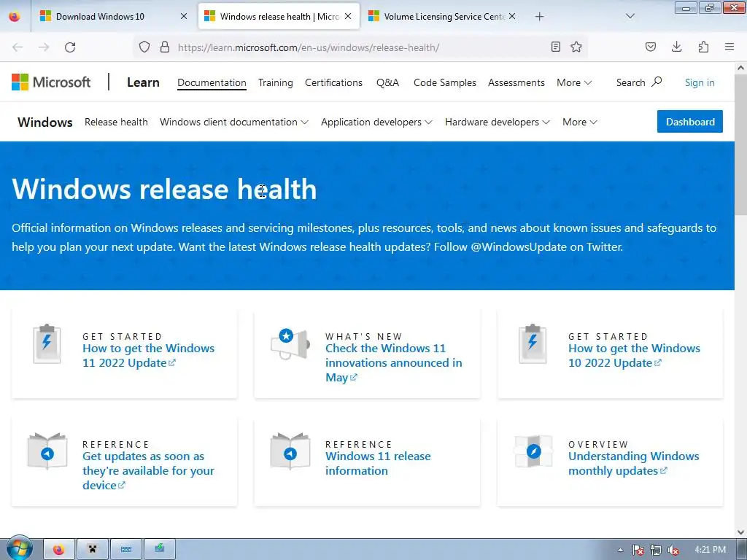Image resolution: width=747 pixels, height=560 pixels.
Task: Click the book icon beside Windows 11 release information
Action: click(290, 451)
